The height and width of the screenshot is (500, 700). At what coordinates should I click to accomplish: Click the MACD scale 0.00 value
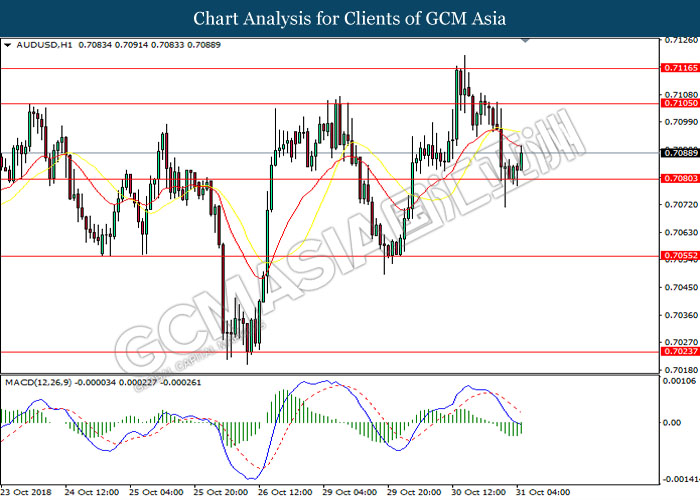(672, 422)
